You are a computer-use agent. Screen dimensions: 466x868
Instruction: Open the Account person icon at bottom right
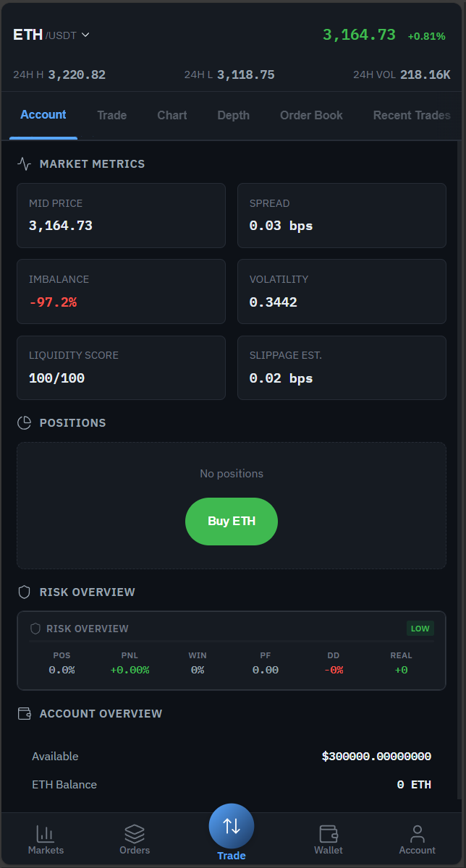(x=417, y=833)
